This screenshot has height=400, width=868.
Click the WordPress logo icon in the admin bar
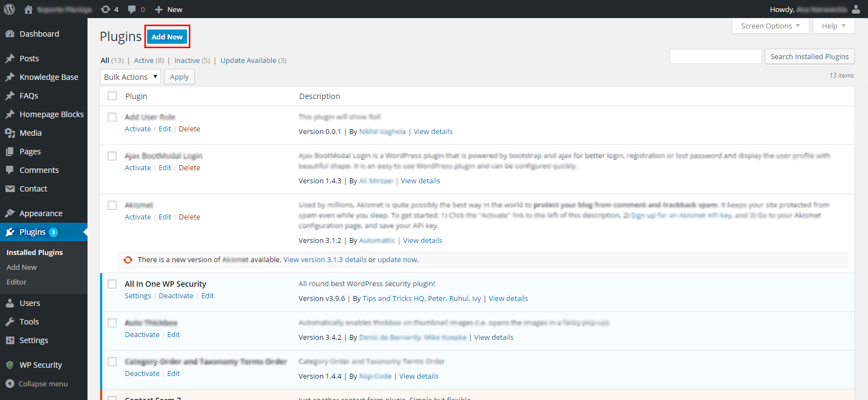(9, 9)
